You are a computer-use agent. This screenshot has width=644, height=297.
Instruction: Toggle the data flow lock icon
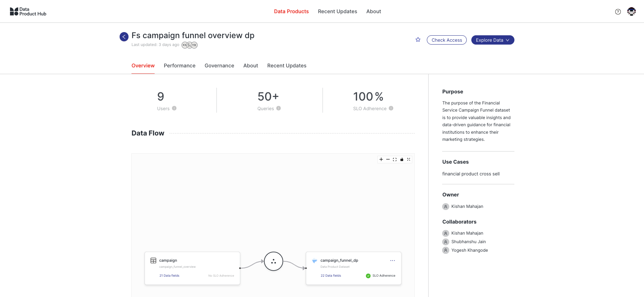pyautogui.click(x=402, y=159)
